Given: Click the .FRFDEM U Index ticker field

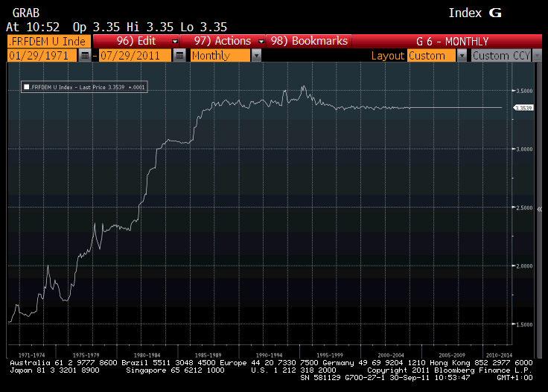Looking at the screenshot, I should (x=48, y=41).
